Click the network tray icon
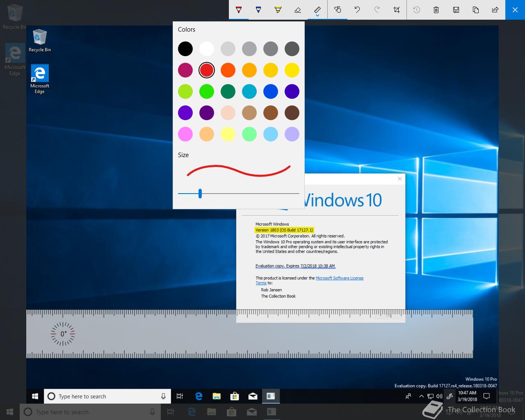 tap(430, 396)
